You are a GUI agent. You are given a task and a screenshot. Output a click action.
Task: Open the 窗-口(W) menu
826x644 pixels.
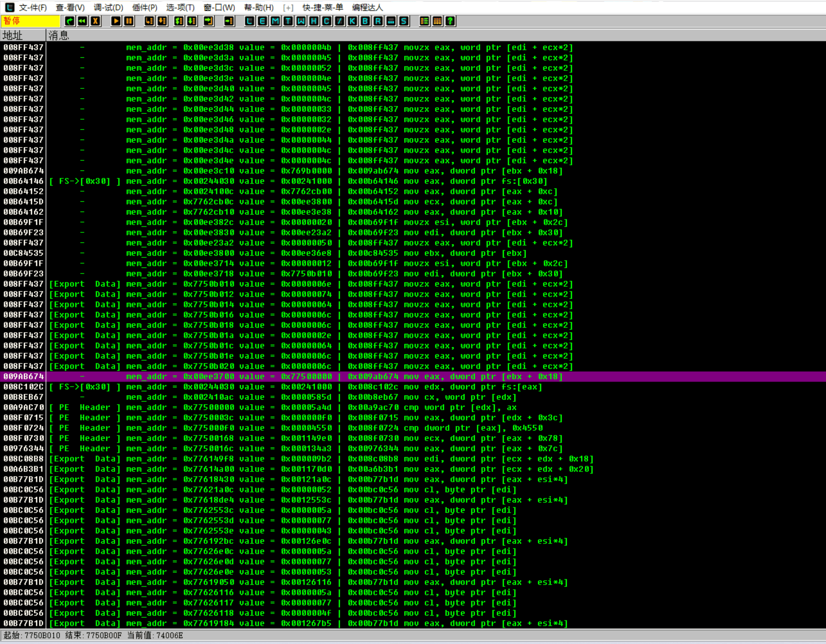coord(219,7)
